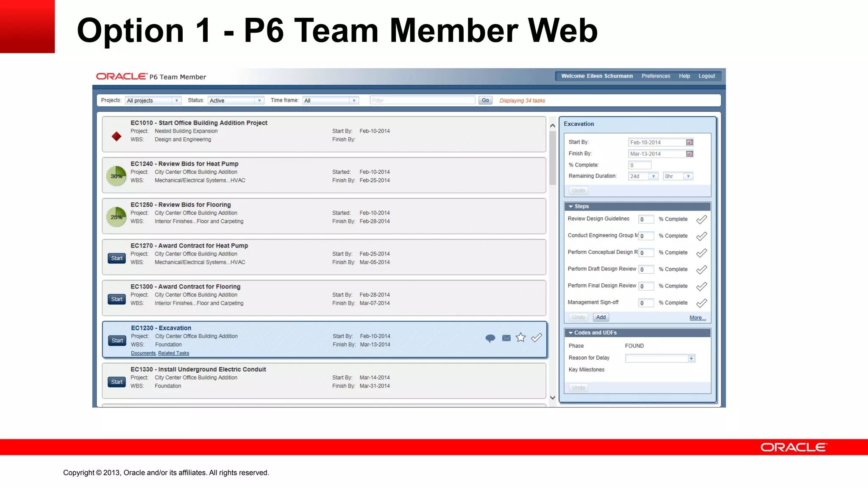Click the 30% progress pie for EC1240

[117, 176]
